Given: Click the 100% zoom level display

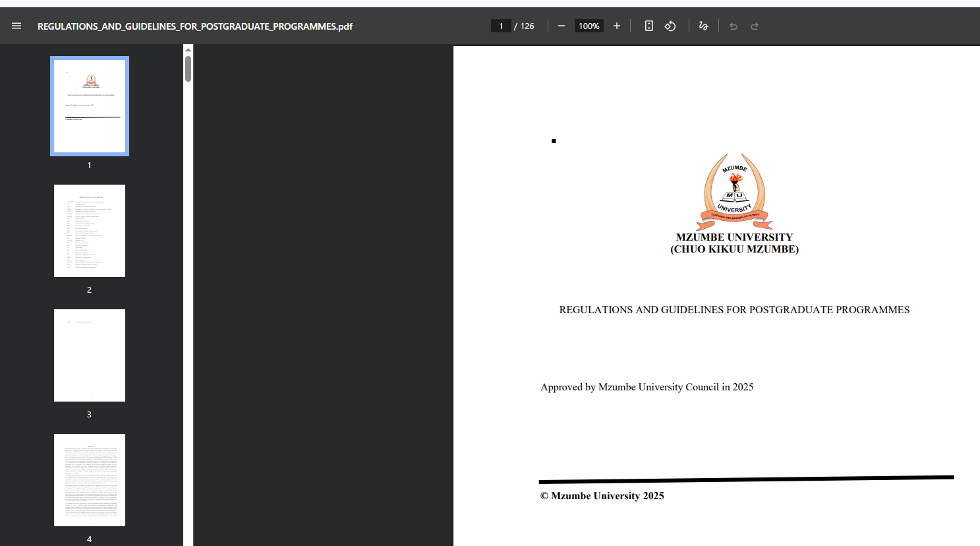Looking at the screenshot, I should click(589, 26).
